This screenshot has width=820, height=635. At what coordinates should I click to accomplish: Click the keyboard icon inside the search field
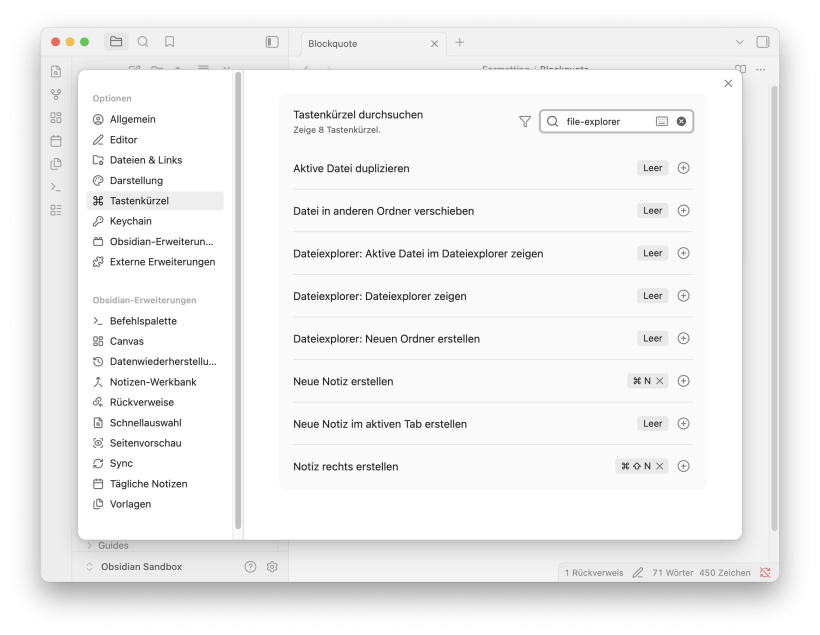click(x=662, y=121)
